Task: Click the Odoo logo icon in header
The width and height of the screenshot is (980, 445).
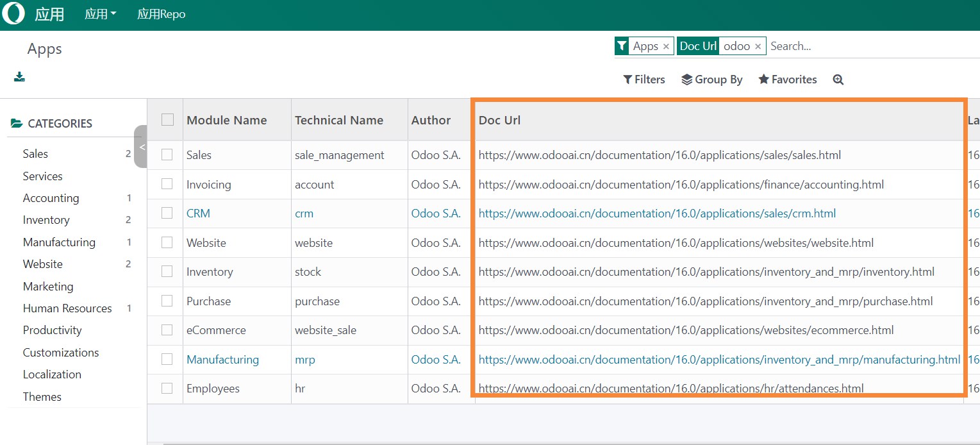Action: (x=13, y=13)
